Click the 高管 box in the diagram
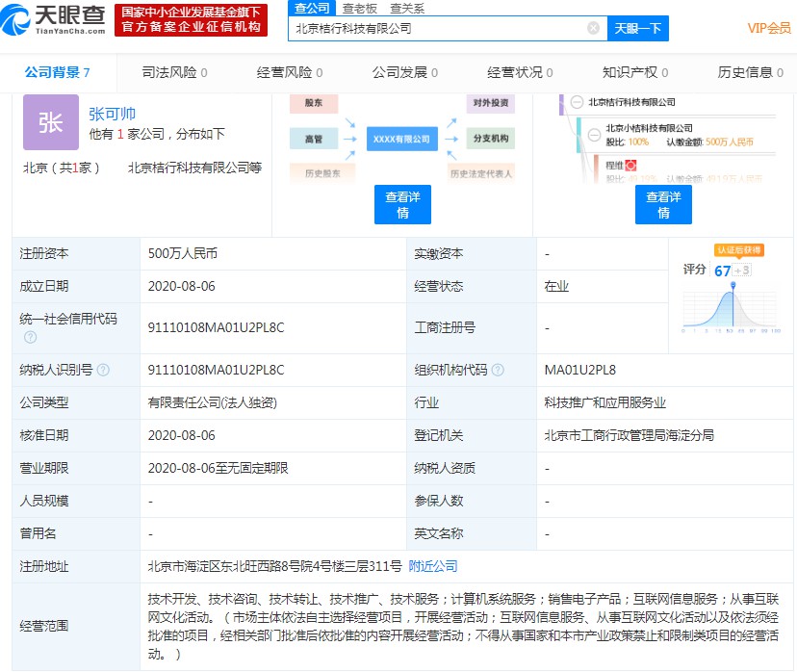Screen dimensions: 797x672 click(314, 139)
